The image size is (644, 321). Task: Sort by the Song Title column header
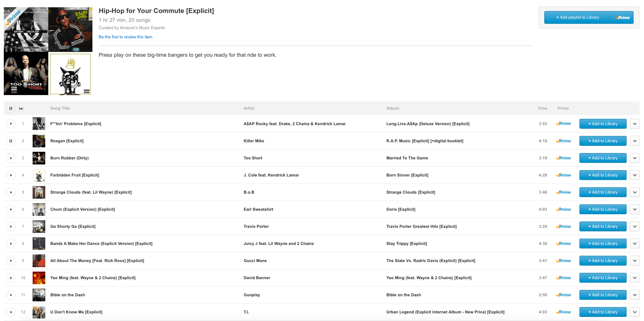(60, 108)
